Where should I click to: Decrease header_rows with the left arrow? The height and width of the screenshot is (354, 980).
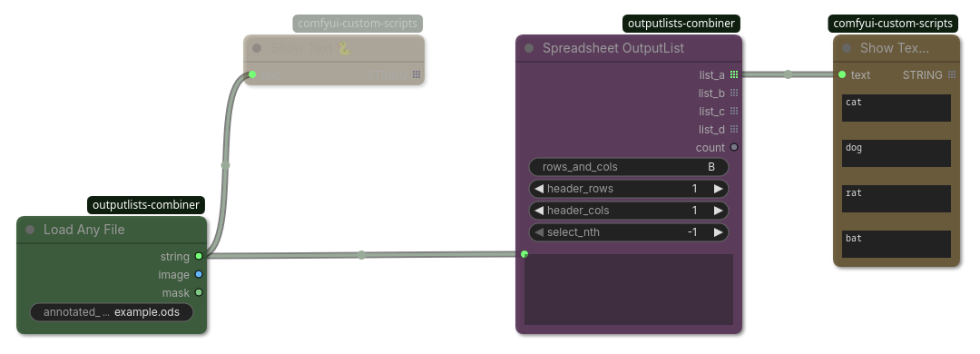538,188
